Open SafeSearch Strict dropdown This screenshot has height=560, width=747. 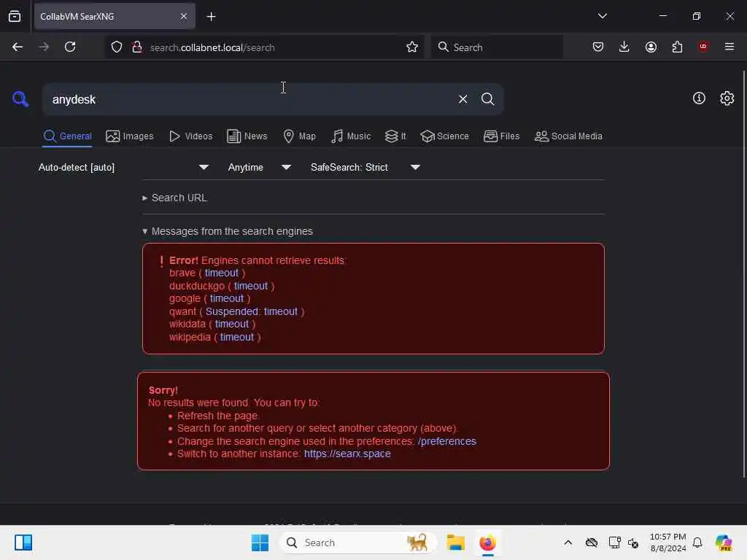[365, 167]
